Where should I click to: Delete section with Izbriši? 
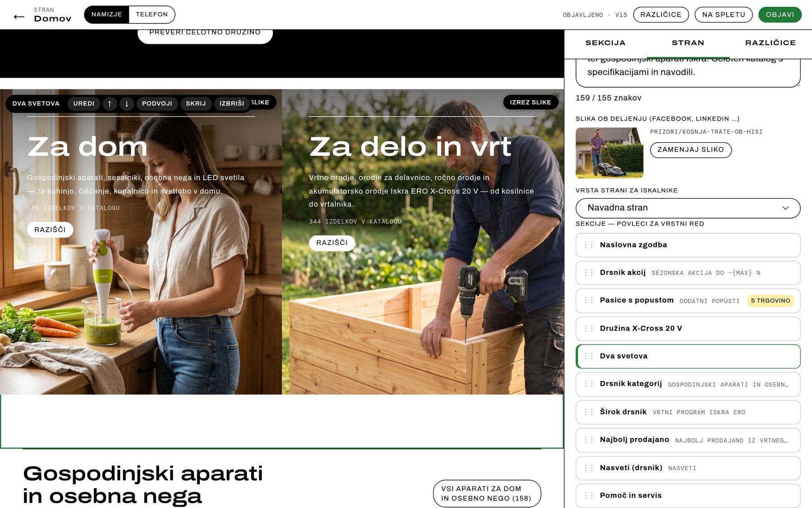(x=232, y=103)
